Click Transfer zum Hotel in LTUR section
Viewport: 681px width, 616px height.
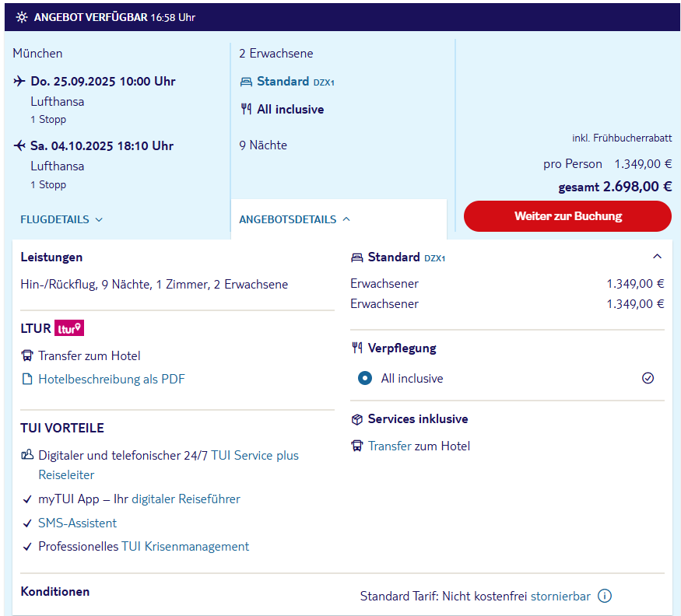tap(89, 355)
